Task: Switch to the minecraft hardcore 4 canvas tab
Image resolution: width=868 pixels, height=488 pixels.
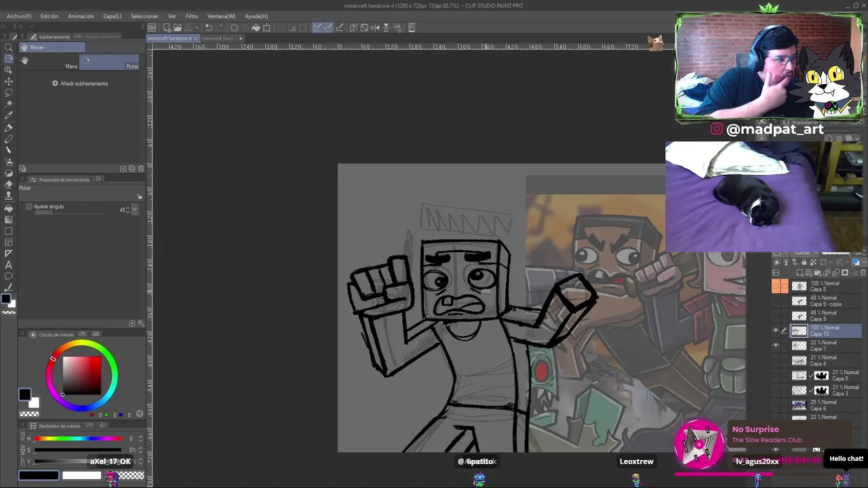Action: tap(172, 39)
